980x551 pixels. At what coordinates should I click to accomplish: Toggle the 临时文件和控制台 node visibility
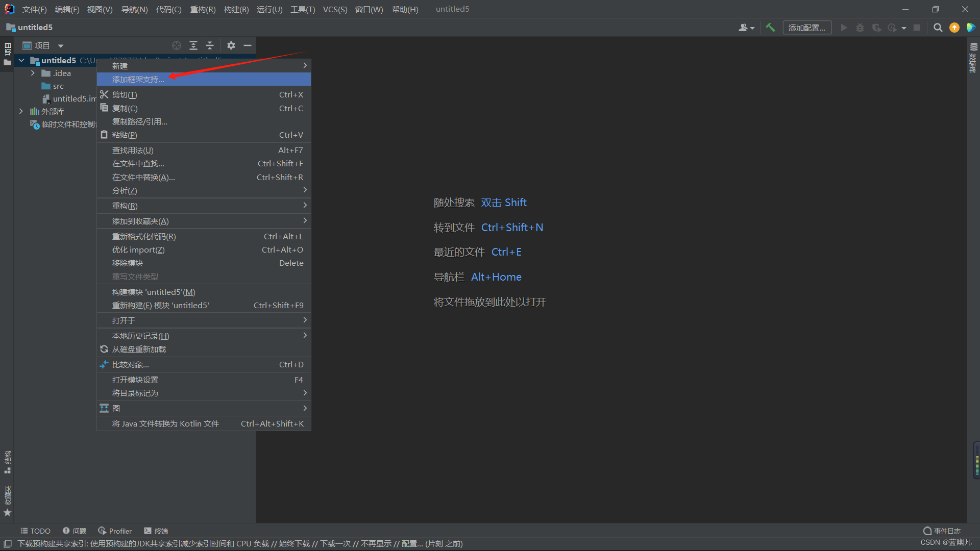[x=21, y=124]
